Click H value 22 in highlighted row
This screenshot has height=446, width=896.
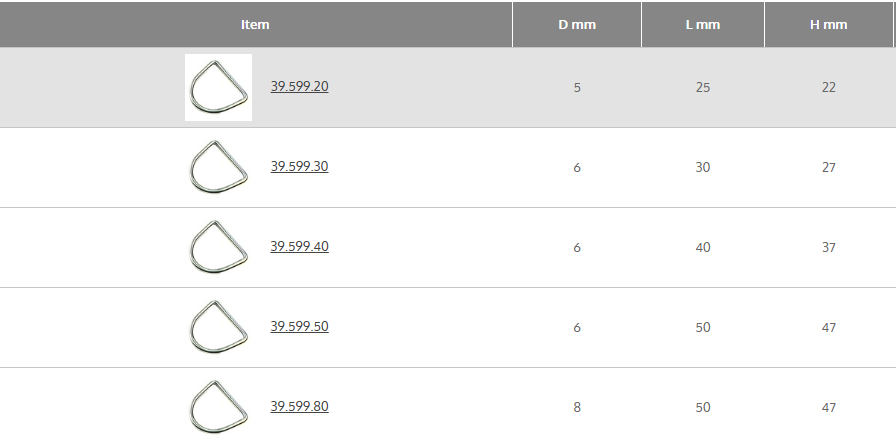828,87
